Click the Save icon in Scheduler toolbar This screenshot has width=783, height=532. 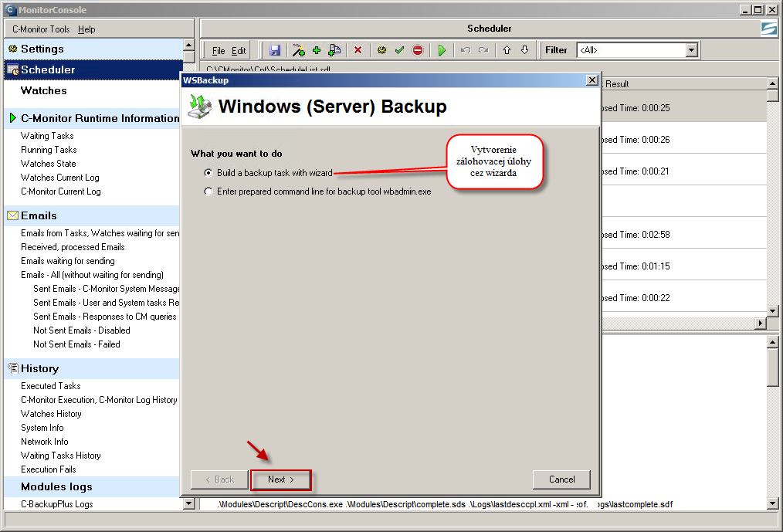[x=275, y=50]
